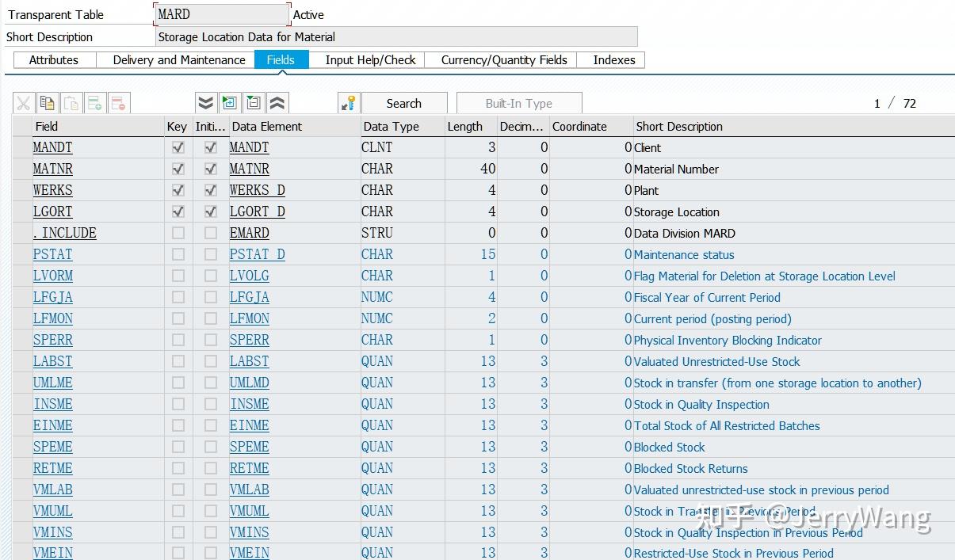
Task: Enable the Key checkbox for PSTAT
Action: click(177, 254)
